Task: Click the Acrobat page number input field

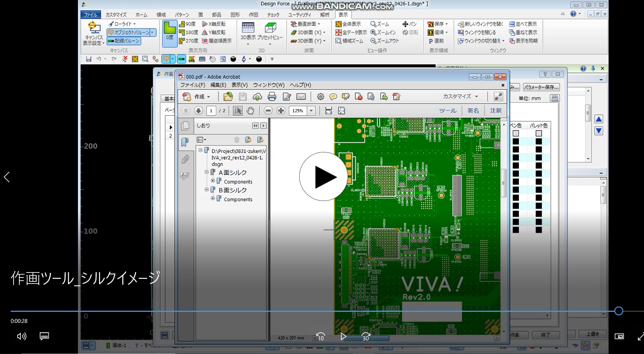Action: [211, 111]
